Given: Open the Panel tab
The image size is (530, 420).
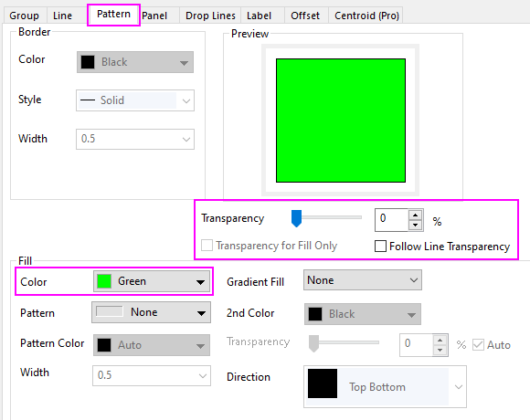Looking at the screenshot, I should (154, 16).
